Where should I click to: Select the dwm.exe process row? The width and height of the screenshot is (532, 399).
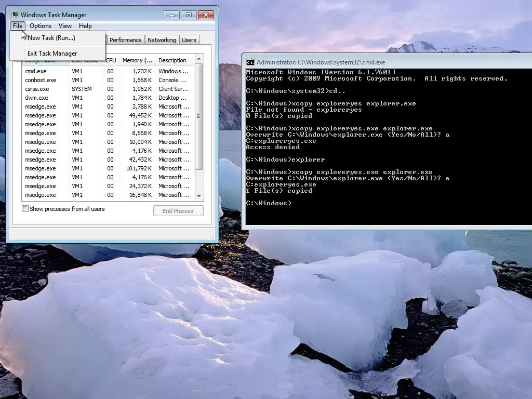coord(108,98)
